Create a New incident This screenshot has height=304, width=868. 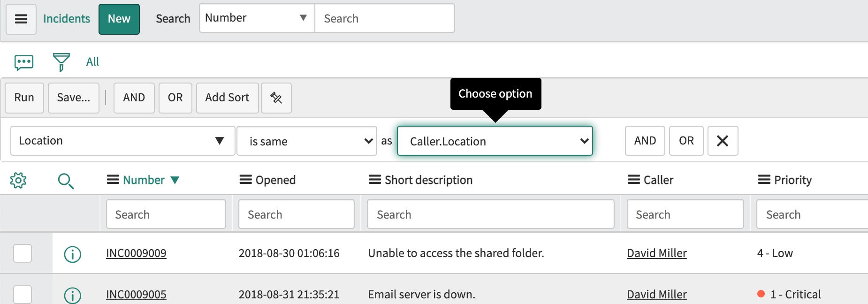click(x=119, y=19)
